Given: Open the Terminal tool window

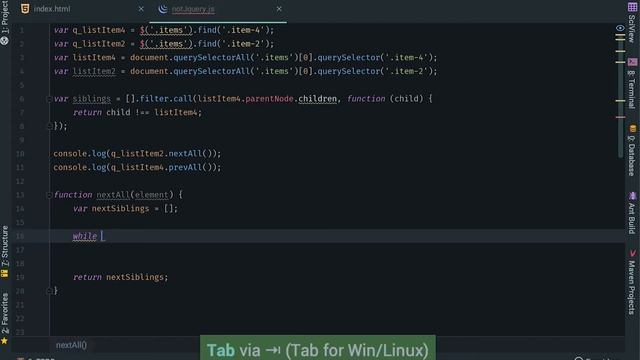Looking at the screenshot, I should pyautogui.click(x=632, y=89).
